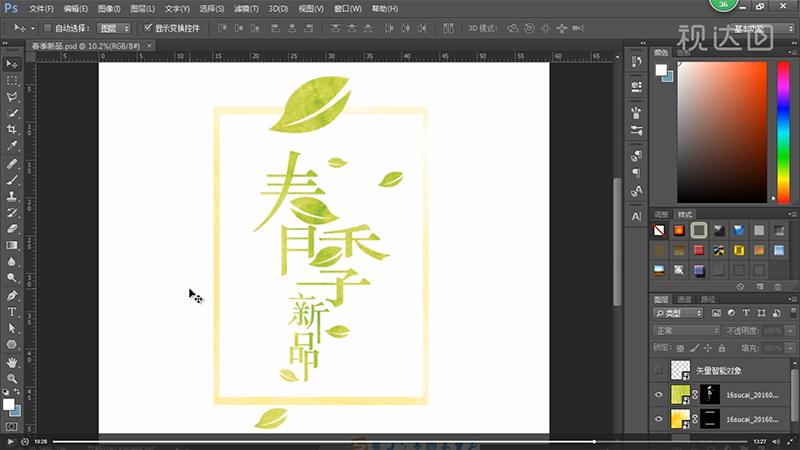Image resolution: width=800 pixels, height=450 pixels.
Task: Select the Rectangular Marquee tool
Action: click(x=12, y=81)
